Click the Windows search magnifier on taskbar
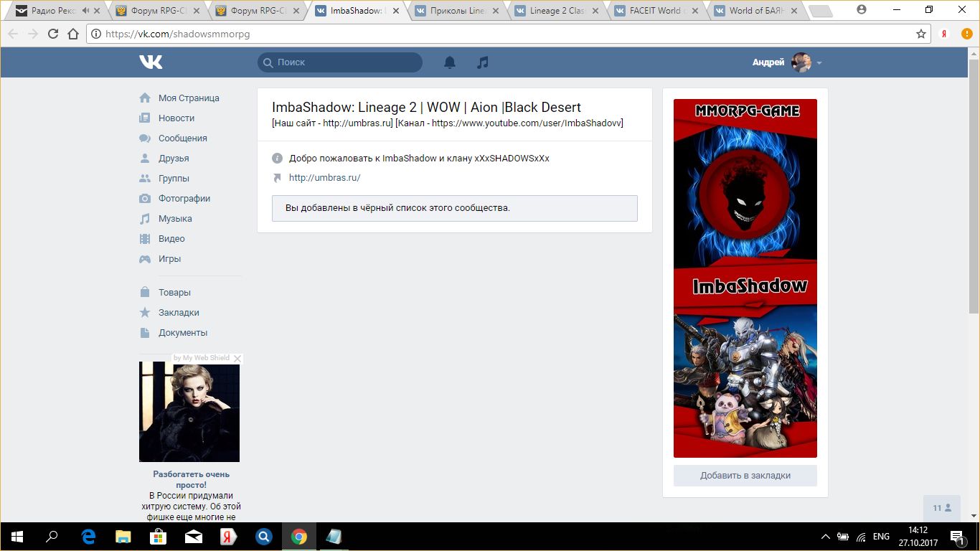This screenshot has height=551, width=980. pyautogui.click(x=52, y=537)
